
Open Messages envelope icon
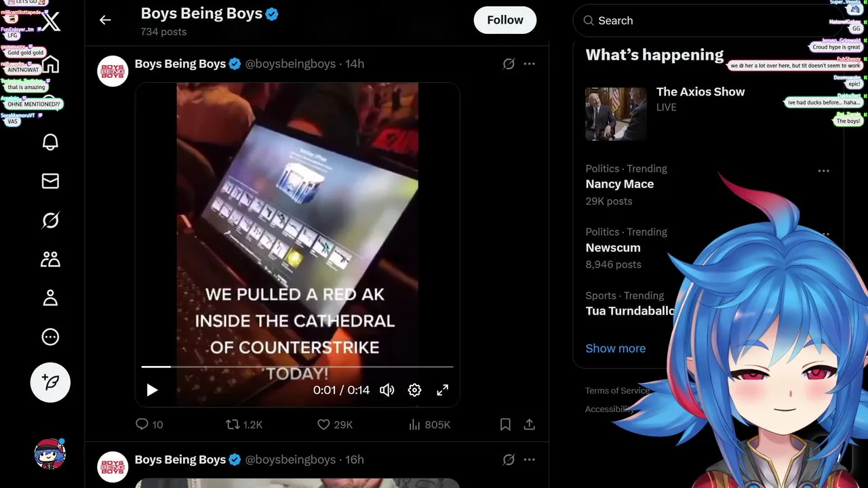(50, 181)
